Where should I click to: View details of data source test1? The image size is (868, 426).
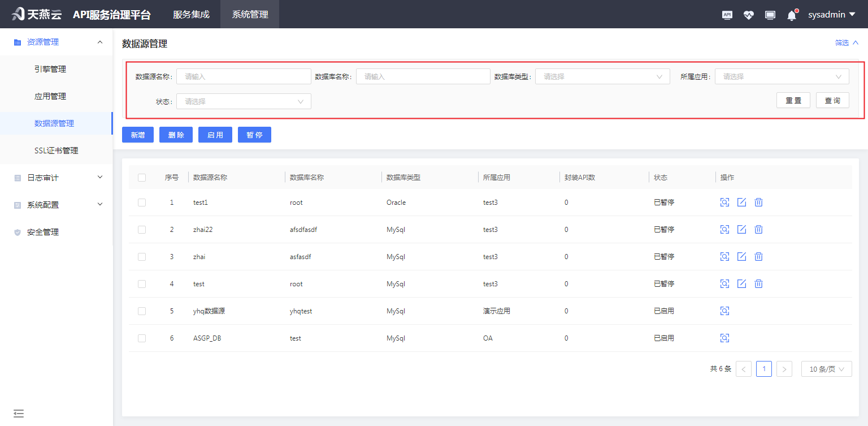coord(724,202)
